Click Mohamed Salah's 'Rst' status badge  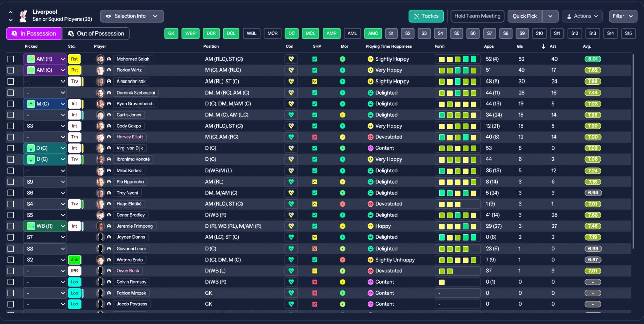74,59
